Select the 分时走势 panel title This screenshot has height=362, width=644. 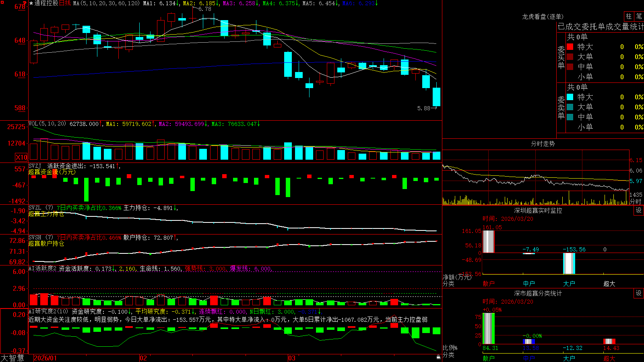click(x=543, y=144)
